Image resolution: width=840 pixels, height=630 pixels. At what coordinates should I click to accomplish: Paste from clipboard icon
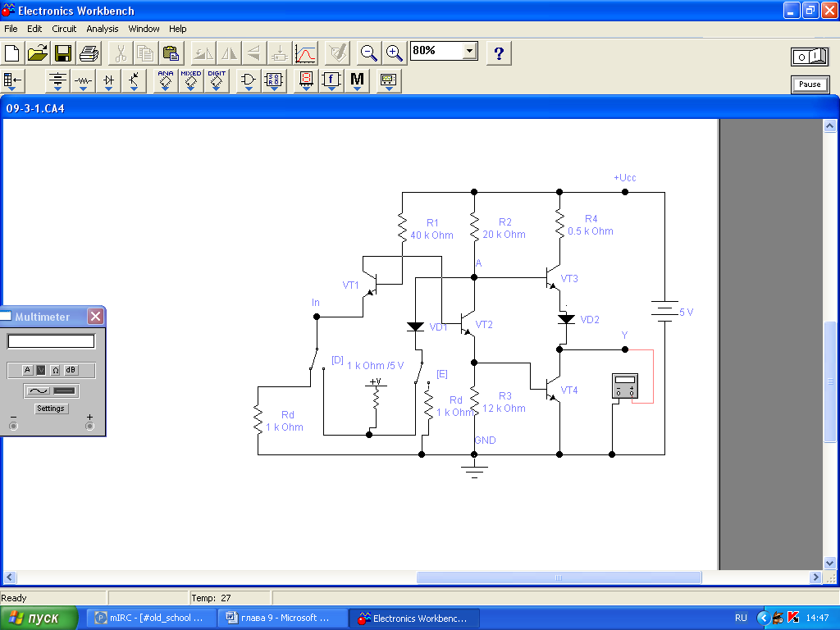click(171, 53)
